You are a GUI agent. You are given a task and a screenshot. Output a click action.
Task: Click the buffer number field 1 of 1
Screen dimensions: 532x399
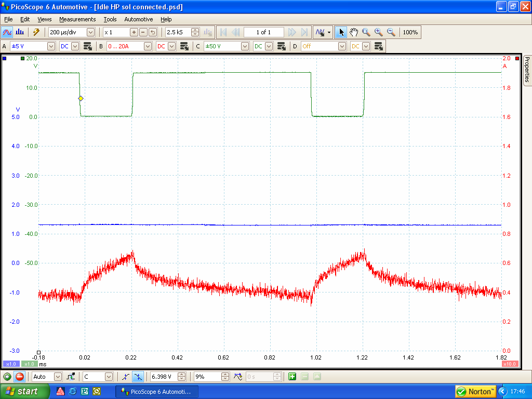[x=263, y=32]
